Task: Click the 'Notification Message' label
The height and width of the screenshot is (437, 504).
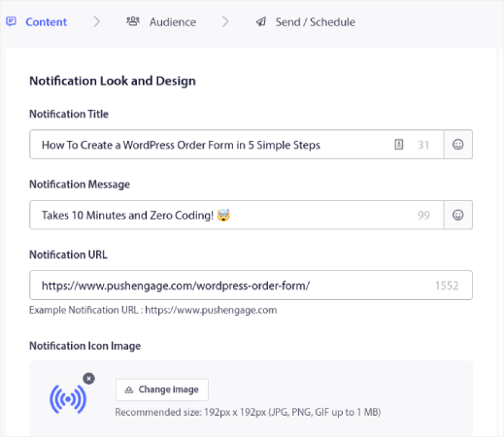Action: pos(80,185)
